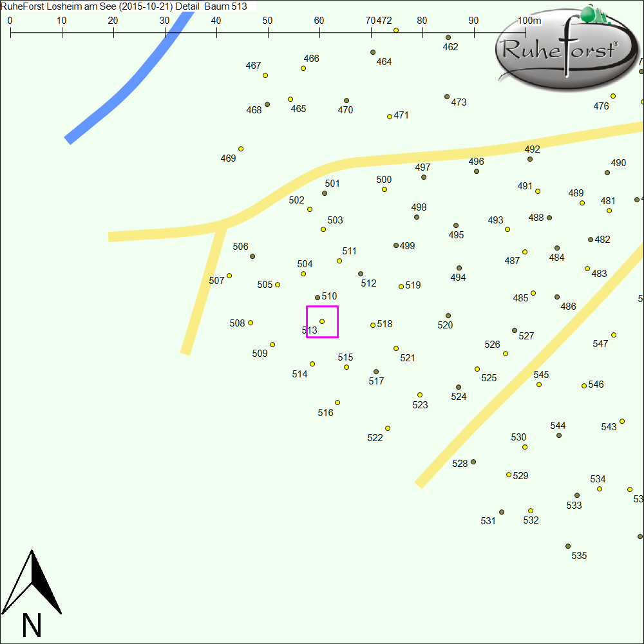
Task: Click tree label 466
Action: (x=311, y=59)
